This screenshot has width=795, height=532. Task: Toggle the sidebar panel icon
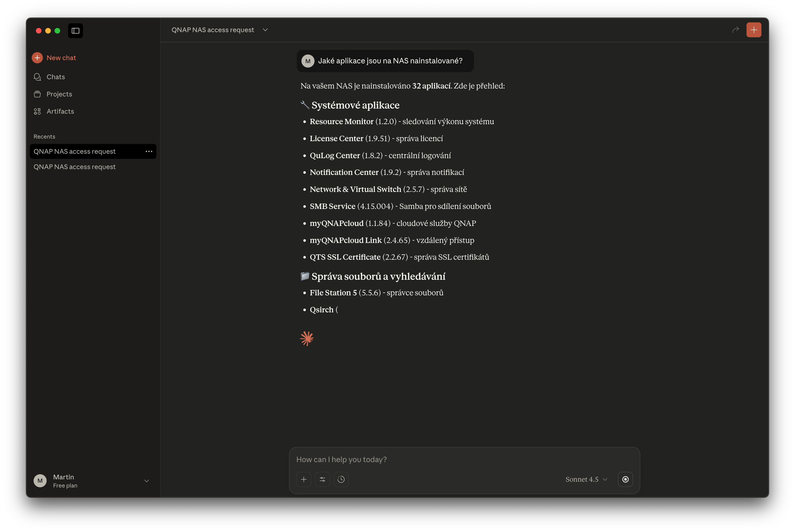pos(75,31)
